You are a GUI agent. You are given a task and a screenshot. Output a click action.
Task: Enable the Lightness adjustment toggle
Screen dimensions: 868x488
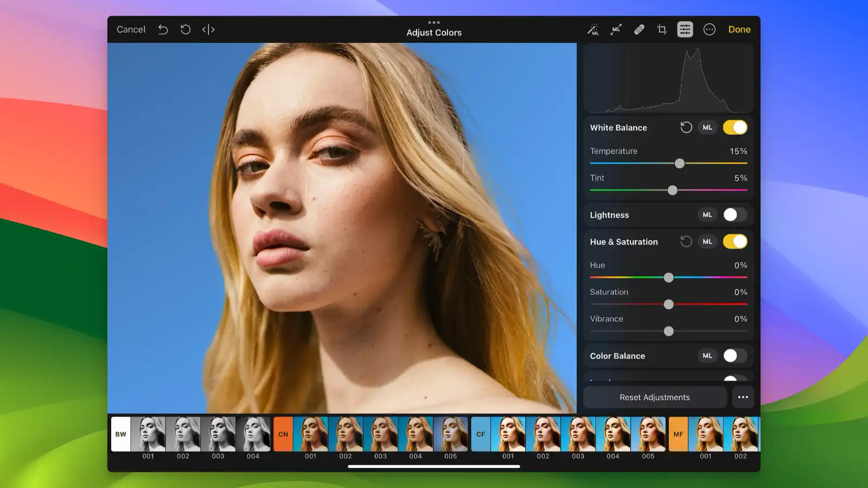click(x=735, y=215)
